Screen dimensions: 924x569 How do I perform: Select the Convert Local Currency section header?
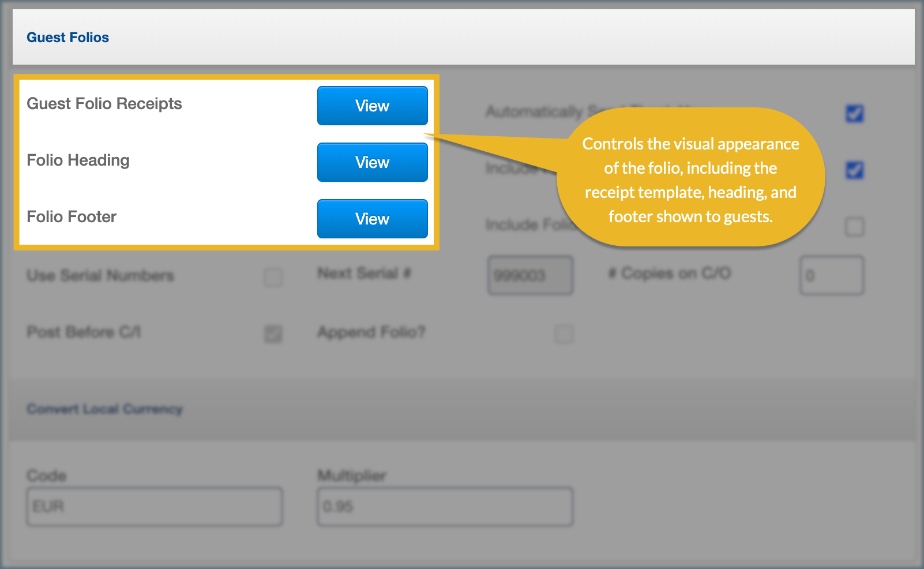(x=104, y=409)
